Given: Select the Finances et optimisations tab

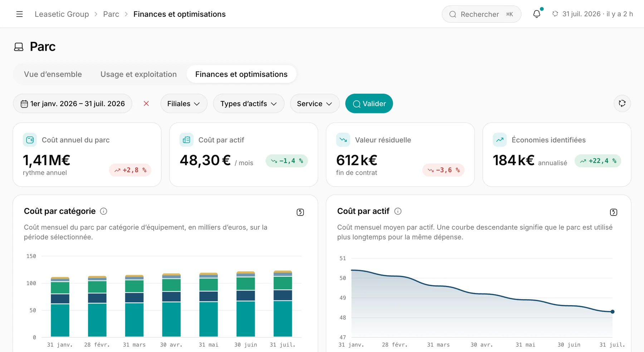Looking at the screenshot, I should tap(241, 74).
